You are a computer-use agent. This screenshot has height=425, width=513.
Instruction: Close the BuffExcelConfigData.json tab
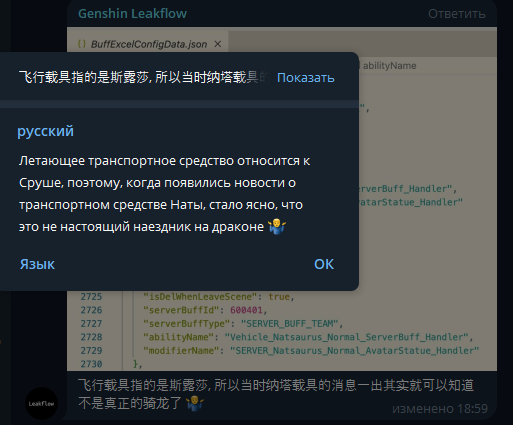pos(218,44)
